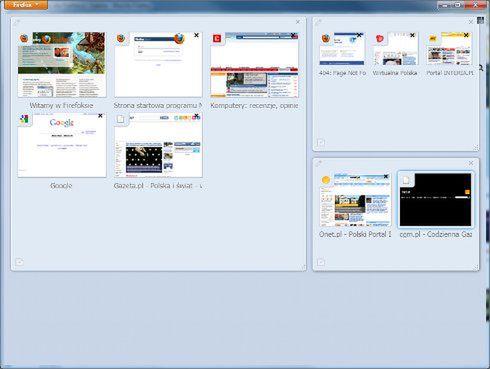Close the Gazeta.pl tab thumbnail

tap(196, 116)
